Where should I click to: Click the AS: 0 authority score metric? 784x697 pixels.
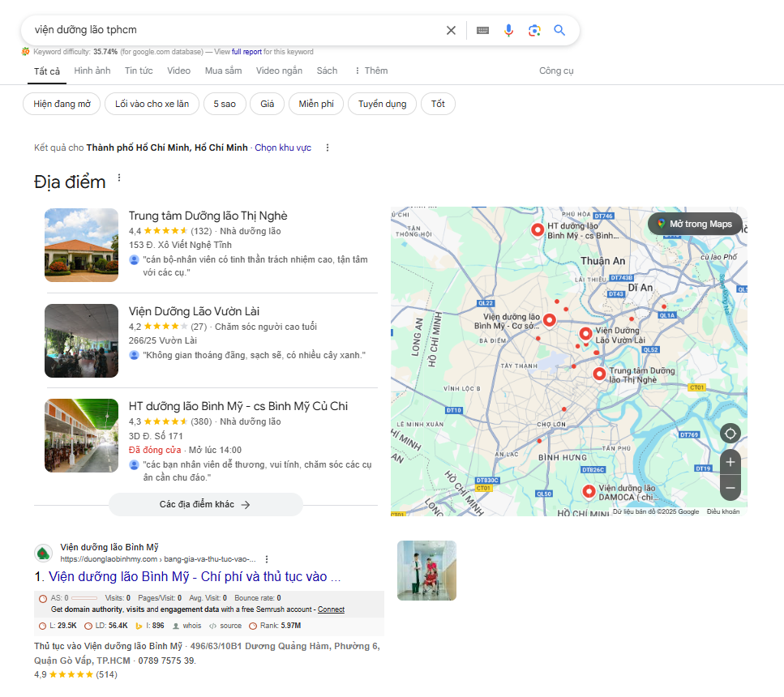coord(68,598)
